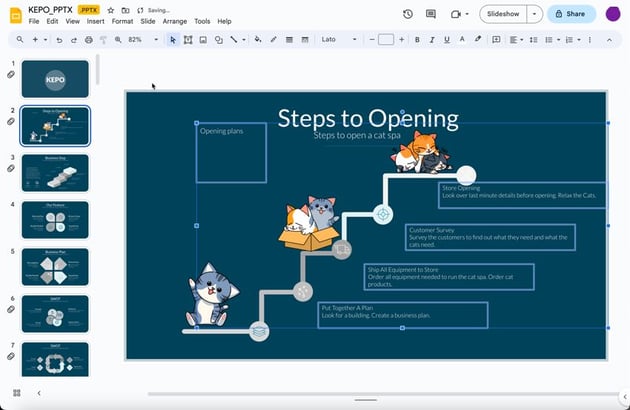Select the text box tool
The width and height of the screenshot is (630, 410).
point(188,40)
